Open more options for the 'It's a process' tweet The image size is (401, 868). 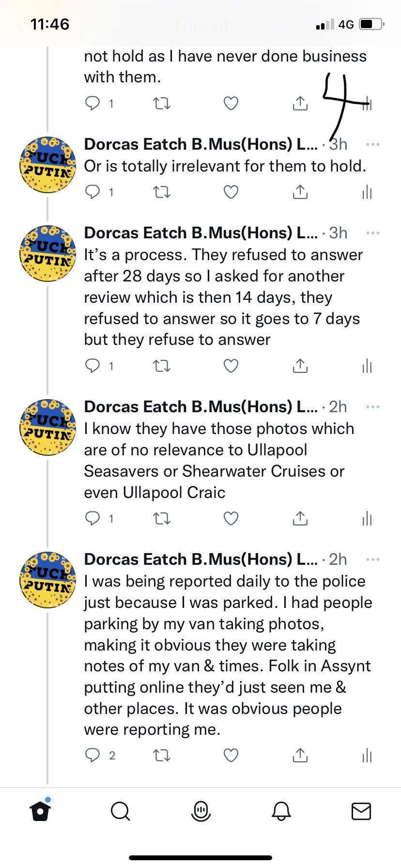[x=373, y=233]
